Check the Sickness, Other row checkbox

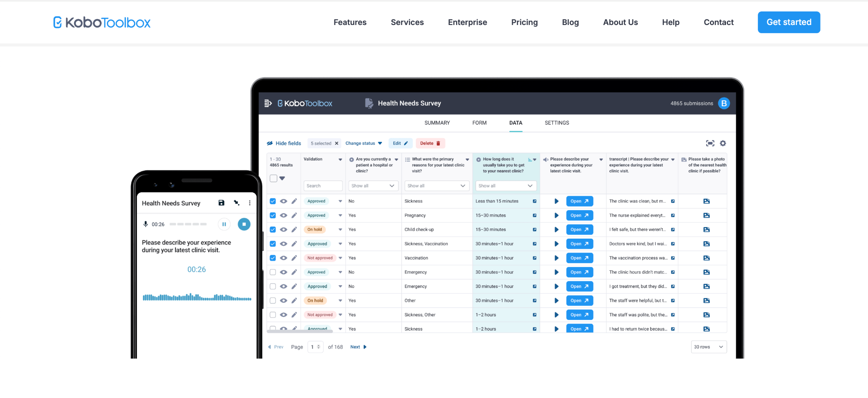(273, 315)
